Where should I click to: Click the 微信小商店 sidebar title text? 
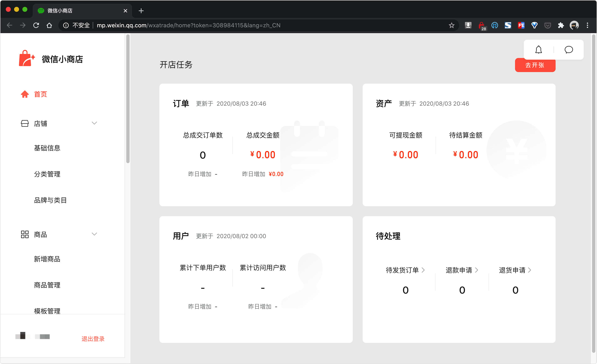[x=62, y=59]
